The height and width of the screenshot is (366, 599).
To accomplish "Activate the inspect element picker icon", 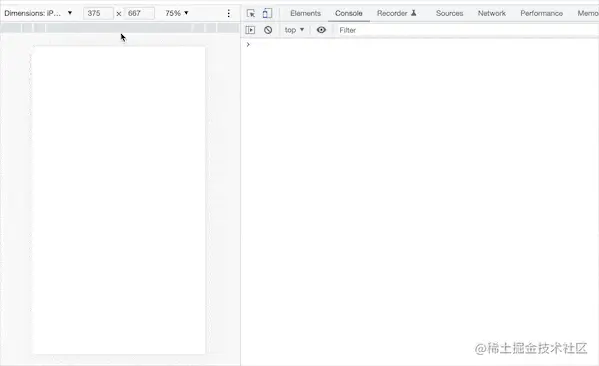I will 251,13.
